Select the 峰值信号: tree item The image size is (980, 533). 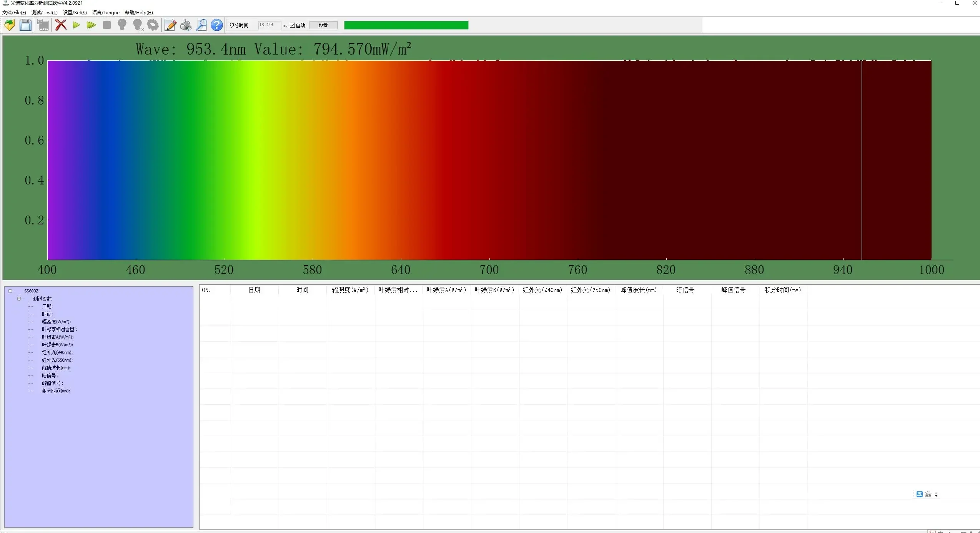(x=53, y=383)
